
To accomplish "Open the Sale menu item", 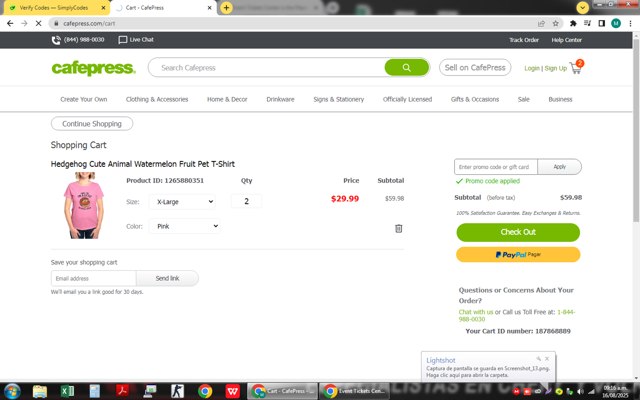I will coord(523,99).
